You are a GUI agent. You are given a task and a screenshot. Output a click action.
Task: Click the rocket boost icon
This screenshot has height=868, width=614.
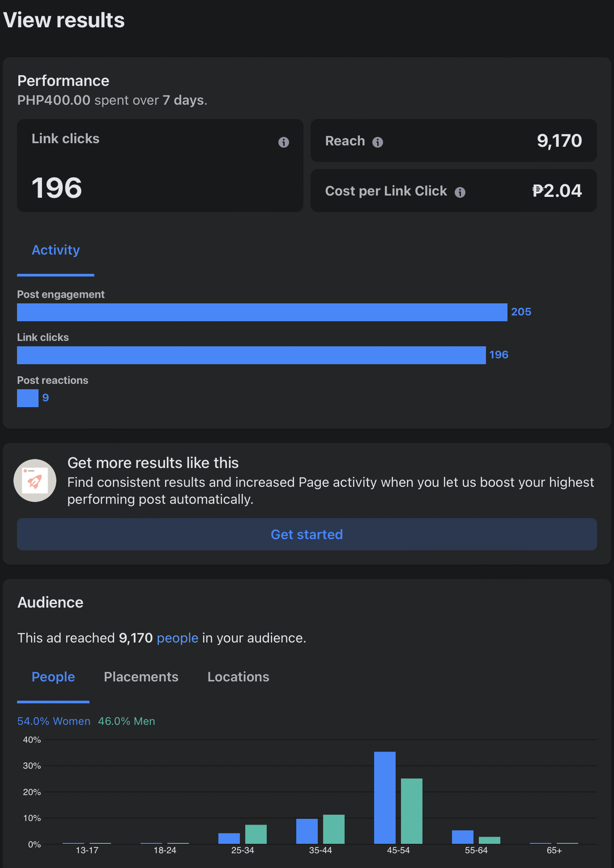[x=35, y=481]
